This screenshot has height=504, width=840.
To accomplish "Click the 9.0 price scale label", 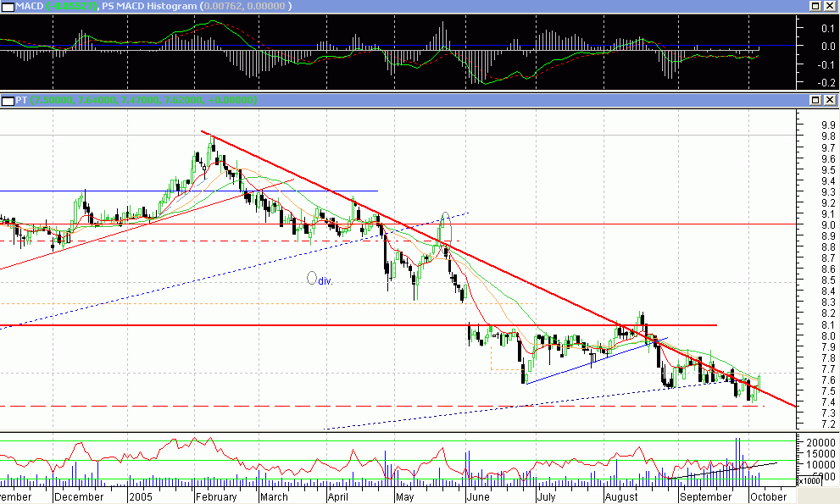I will tap(827, 225).
